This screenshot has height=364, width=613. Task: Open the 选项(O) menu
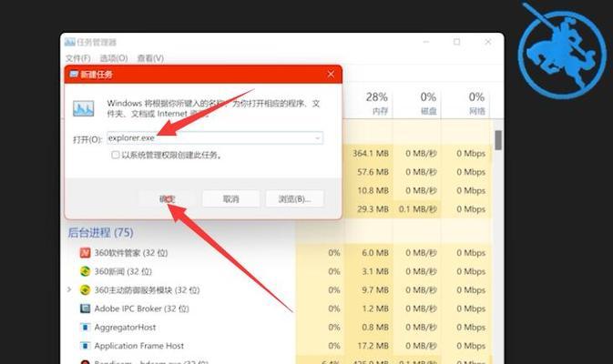[x=113, y=58]
